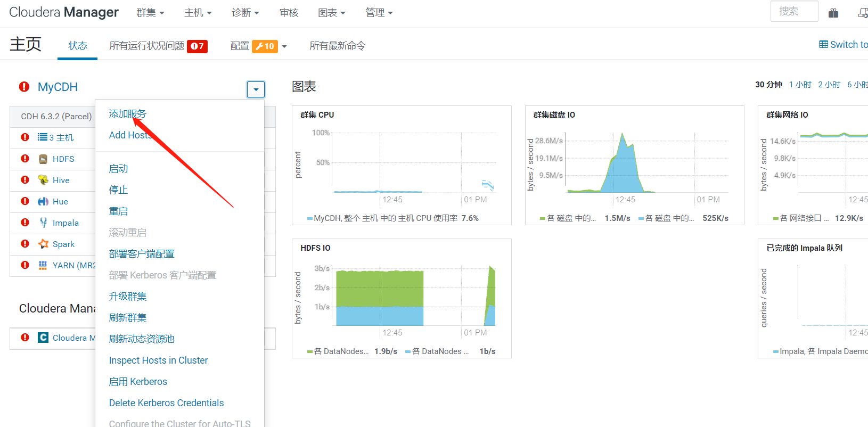
Task: Open the 群集 CPU chart title
Action: click(317, 115)
